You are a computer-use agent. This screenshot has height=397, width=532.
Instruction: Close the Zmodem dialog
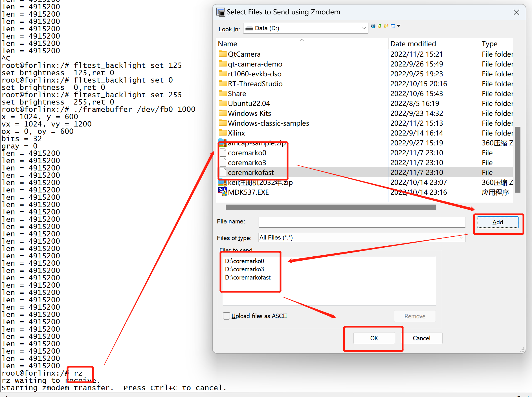(516, 12)
